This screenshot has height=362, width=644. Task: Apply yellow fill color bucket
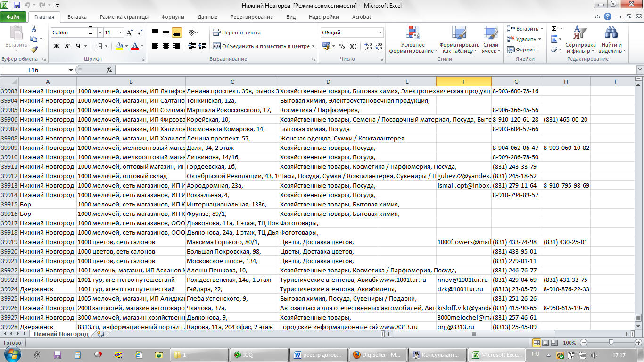click(119, 46)
